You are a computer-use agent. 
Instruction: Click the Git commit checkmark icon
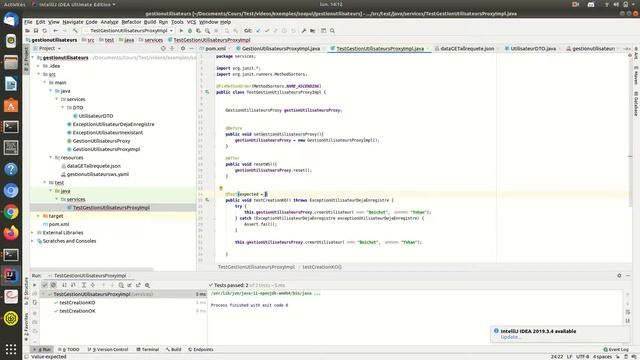tap(267, 31)
